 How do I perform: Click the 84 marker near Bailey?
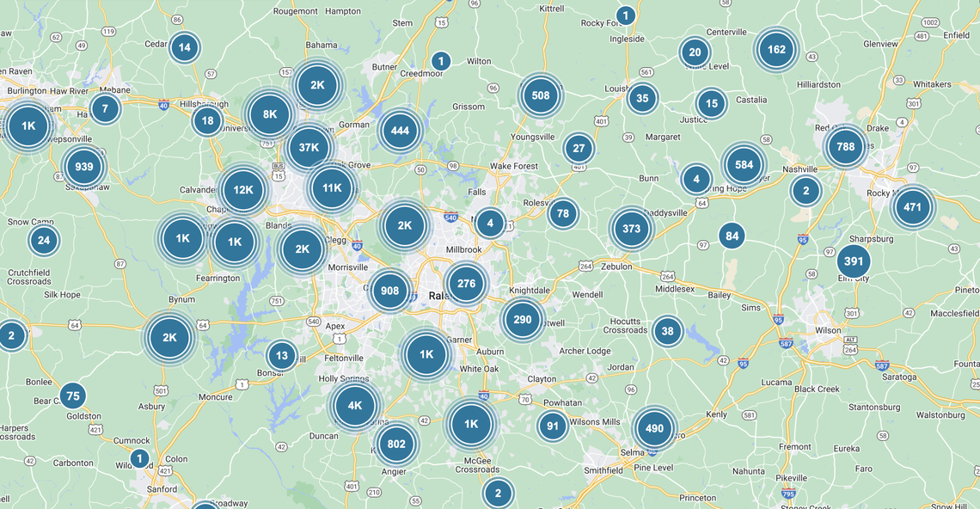732,236
